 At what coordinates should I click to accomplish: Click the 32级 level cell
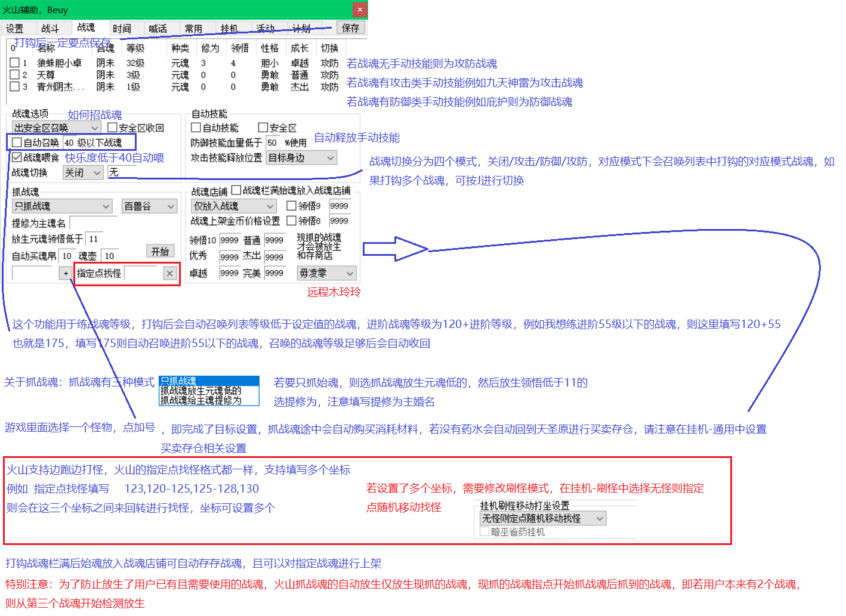(135, 63)
